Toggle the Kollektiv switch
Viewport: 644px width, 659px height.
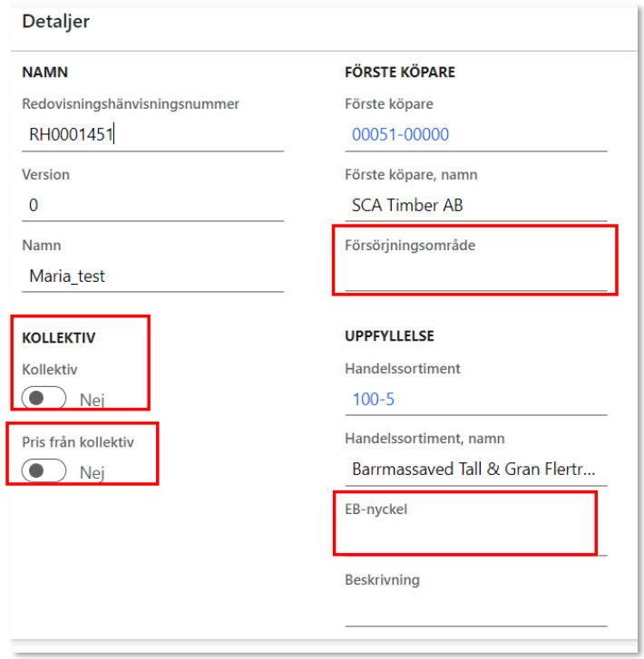(44, 398)
